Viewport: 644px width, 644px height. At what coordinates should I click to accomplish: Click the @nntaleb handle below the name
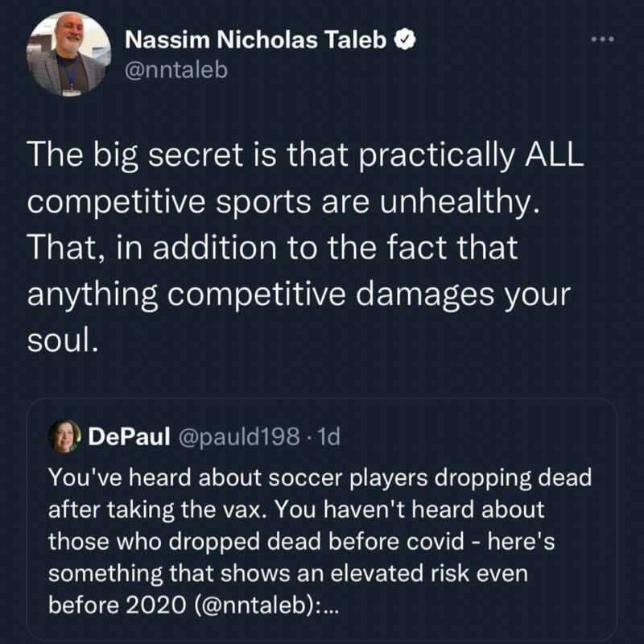176,70
